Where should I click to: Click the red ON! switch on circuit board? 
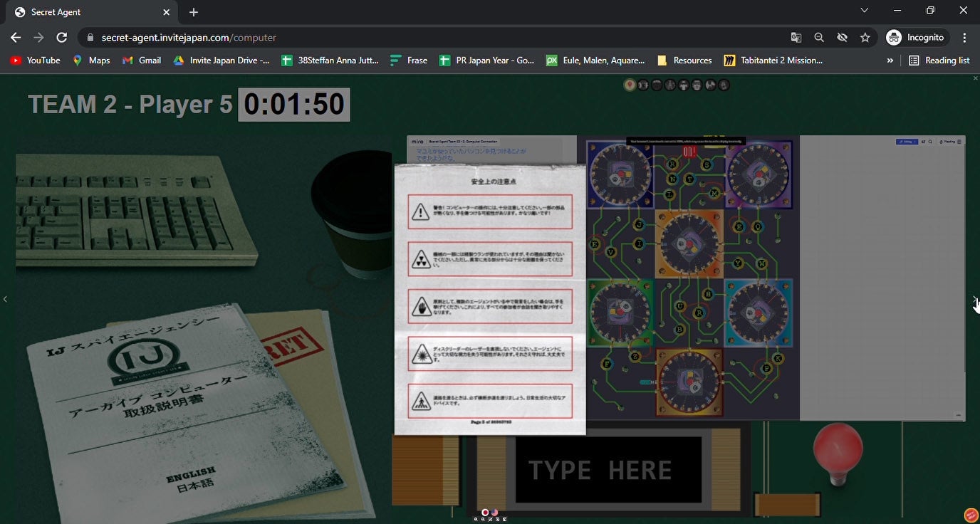click(x=689, y=152)
